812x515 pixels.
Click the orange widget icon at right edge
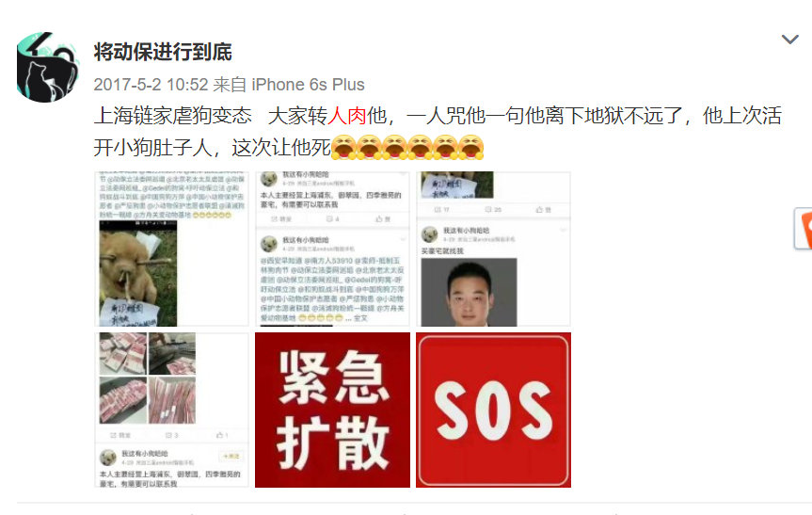click(x=804, y=229)
